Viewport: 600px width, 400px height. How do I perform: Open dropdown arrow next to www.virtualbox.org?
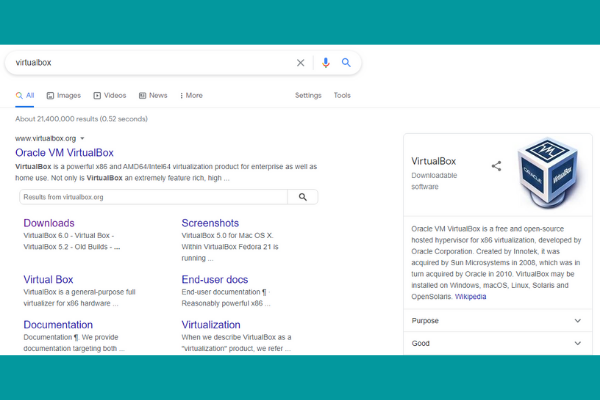[82, 139]
